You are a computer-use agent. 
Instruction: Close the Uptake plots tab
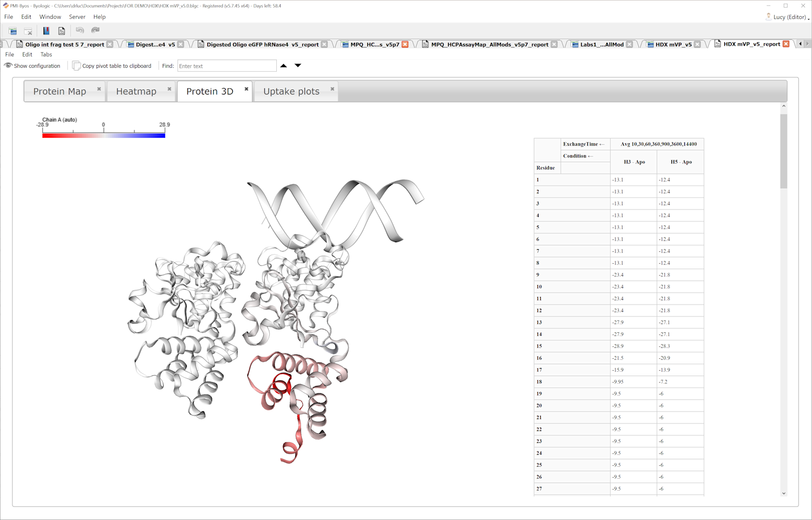click(332, 89)
